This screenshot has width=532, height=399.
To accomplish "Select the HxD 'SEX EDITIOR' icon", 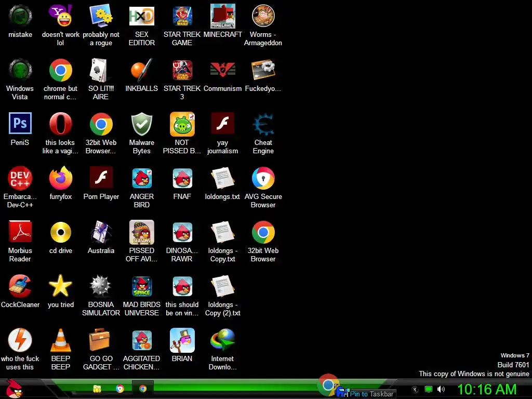I will 141,16.
